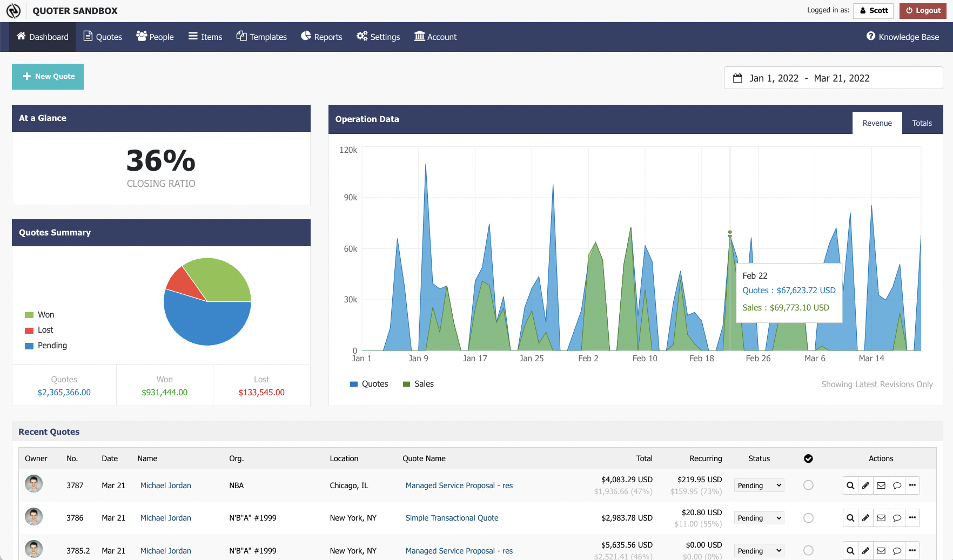Toggle selection circle for quote 3787

coord(808,485)
